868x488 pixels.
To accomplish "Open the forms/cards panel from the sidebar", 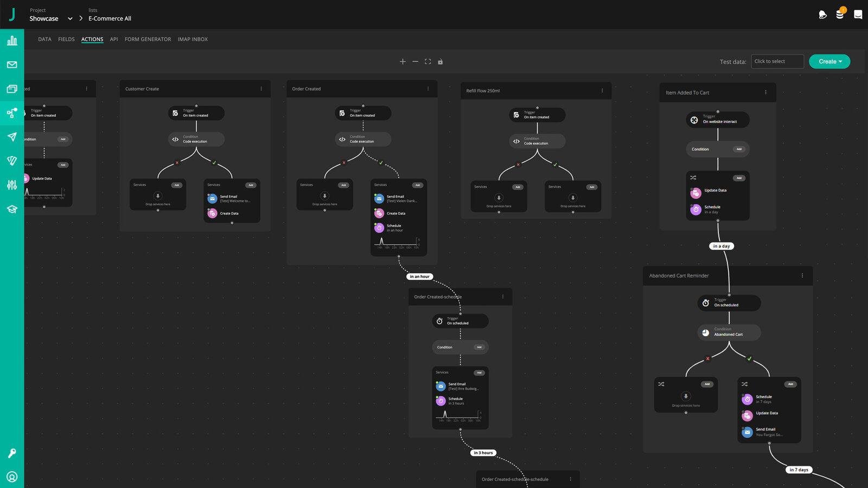I will coord(12,88).
